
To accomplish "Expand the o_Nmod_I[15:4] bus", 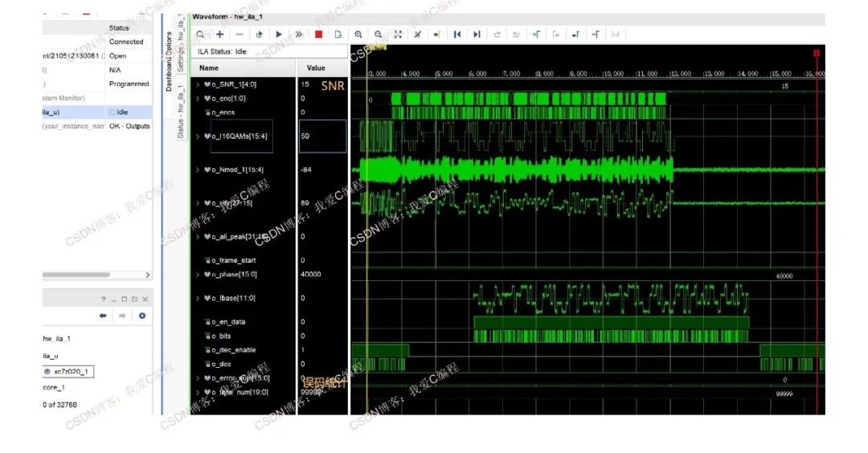I will (198, 169).
